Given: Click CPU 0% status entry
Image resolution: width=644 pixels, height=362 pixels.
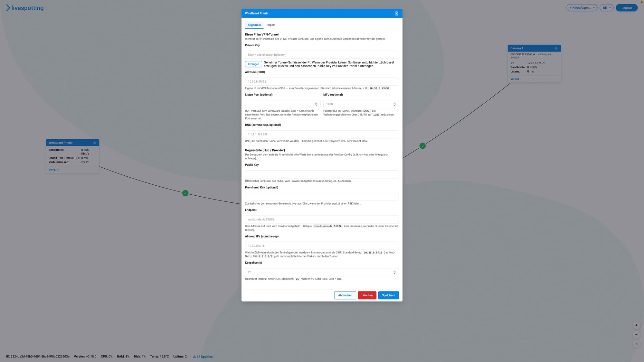Looking at the screenshot, I should click(107, 357).
